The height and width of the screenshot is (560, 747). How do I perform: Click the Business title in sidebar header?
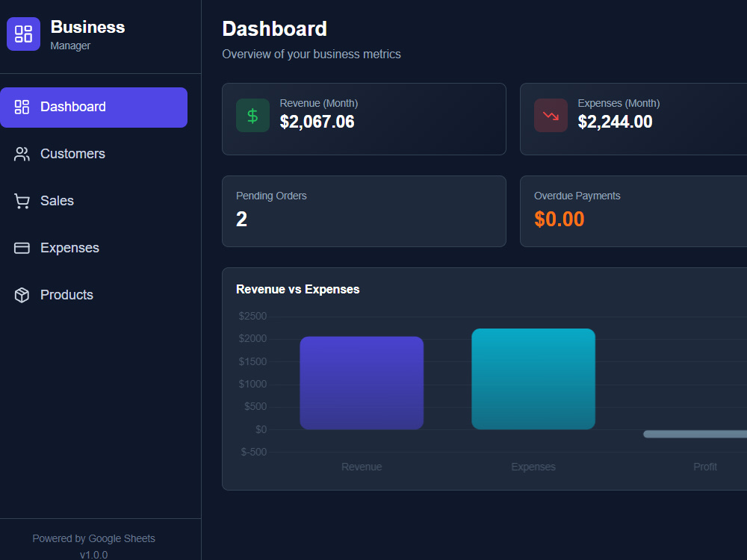coord(87,27)
